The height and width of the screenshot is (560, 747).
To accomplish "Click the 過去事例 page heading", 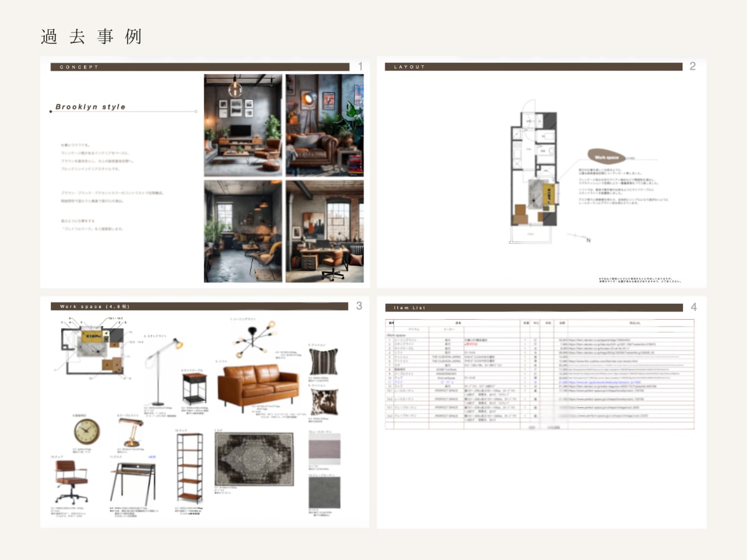I will point(92,37).
